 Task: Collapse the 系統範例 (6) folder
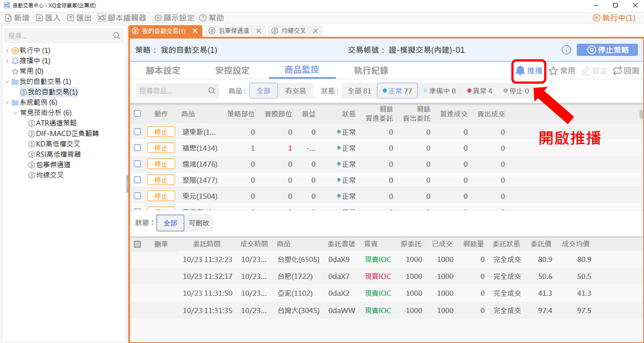(x=7, y=103)
